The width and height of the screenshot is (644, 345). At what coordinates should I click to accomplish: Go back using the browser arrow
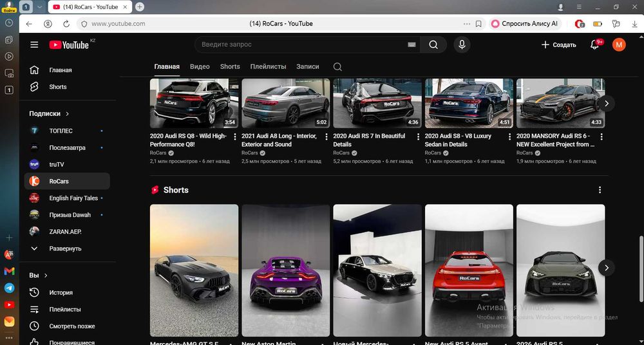click(x=29, y=24)
